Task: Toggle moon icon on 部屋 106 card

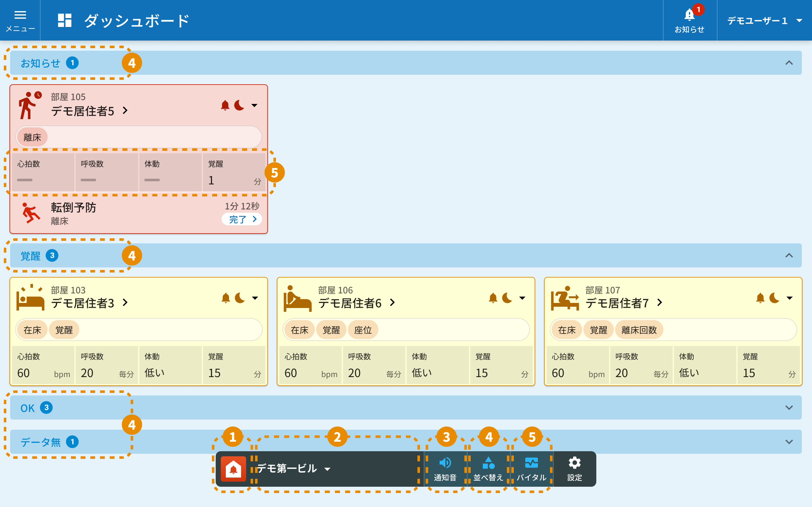Action: point(507,298)
